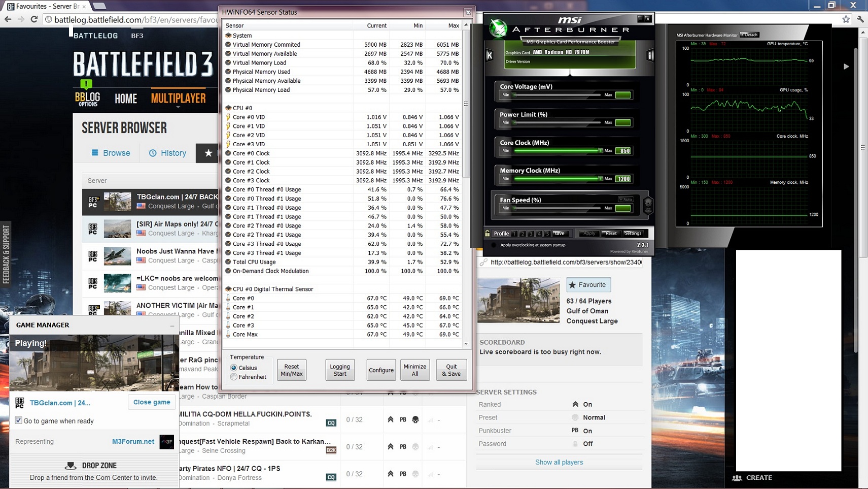Click the Create group icon
This screenshot has width=868, height=489.
[737, 478]
